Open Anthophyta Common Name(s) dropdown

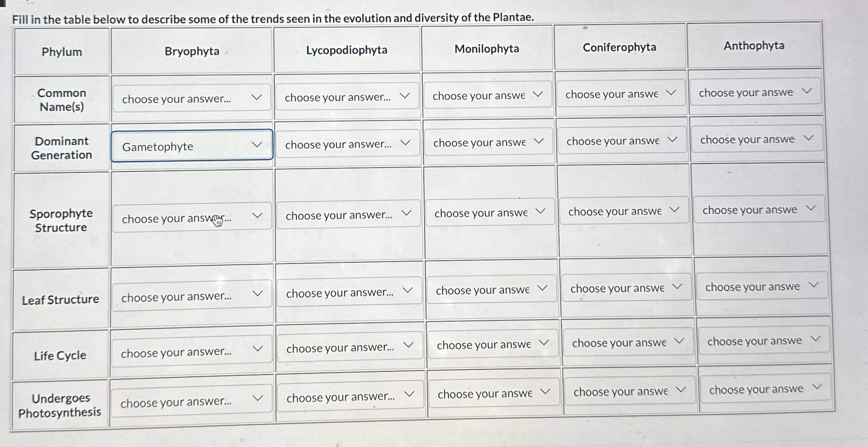[755, 92]
